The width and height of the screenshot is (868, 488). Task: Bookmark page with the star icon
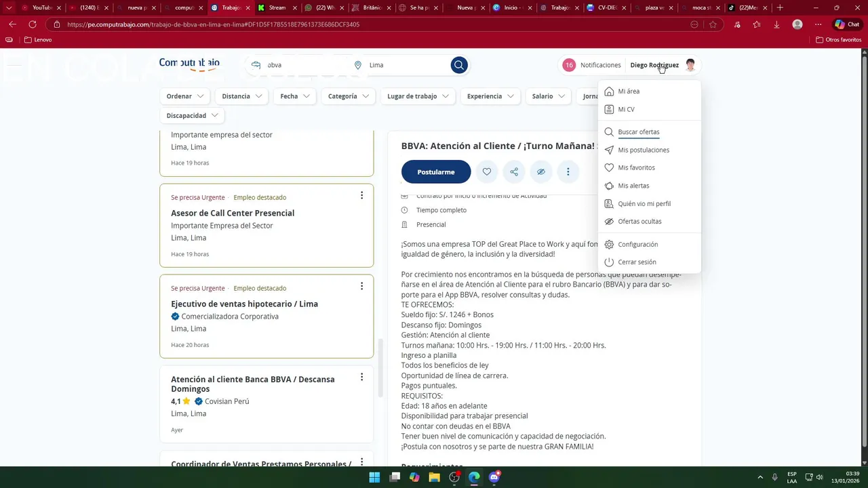click(713, 24)
